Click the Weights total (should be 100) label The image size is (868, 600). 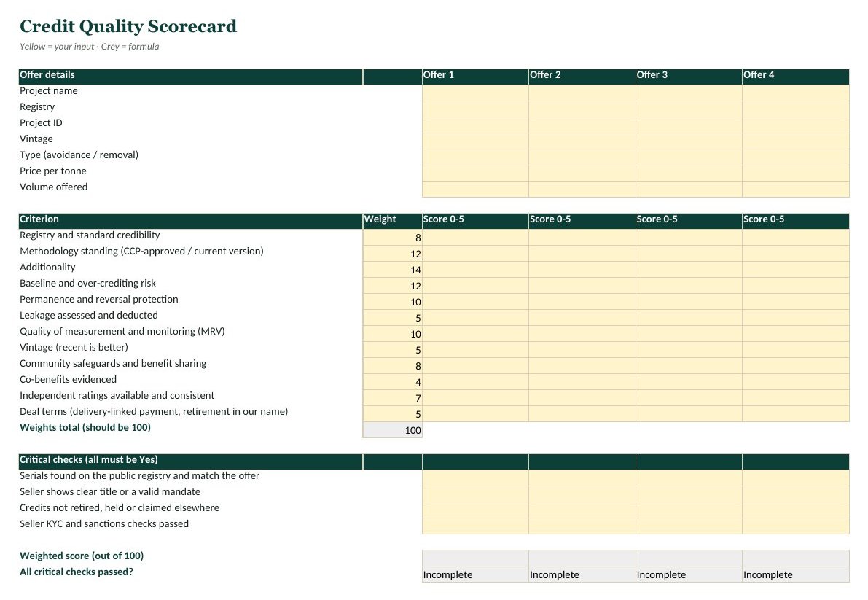[85, 427]
